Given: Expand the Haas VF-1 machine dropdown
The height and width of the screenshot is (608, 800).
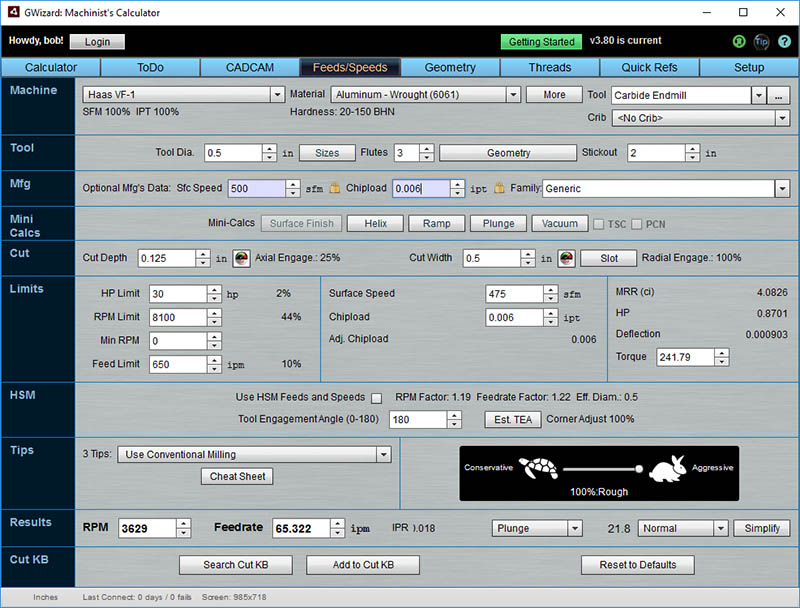Looking at the screenshot, I should point(278,95).
